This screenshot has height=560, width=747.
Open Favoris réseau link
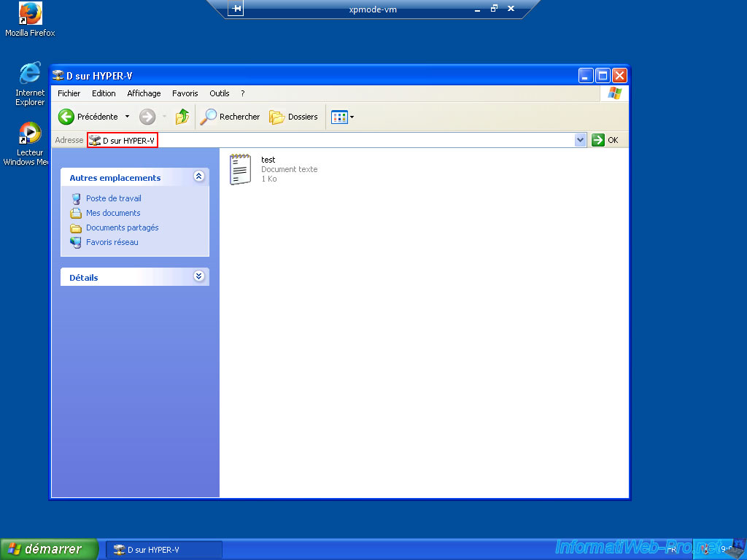(x=112, y=242)
